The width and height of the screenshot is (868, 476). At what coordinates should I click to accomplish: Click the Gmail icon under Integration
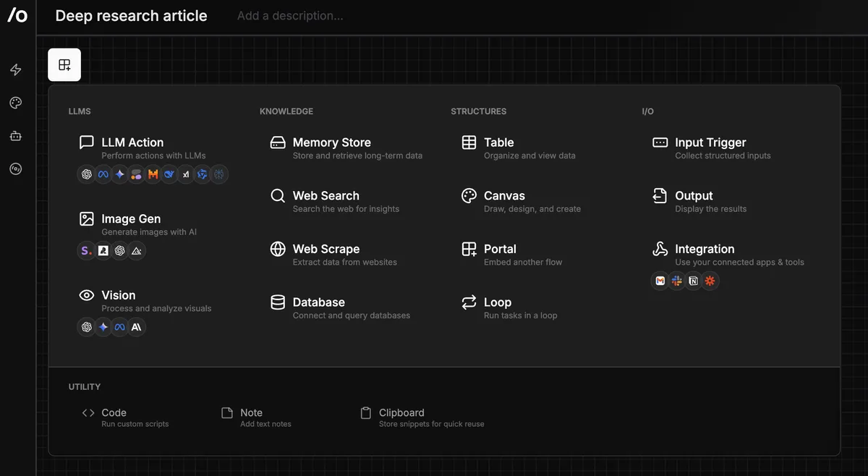(x=660, y=281)
